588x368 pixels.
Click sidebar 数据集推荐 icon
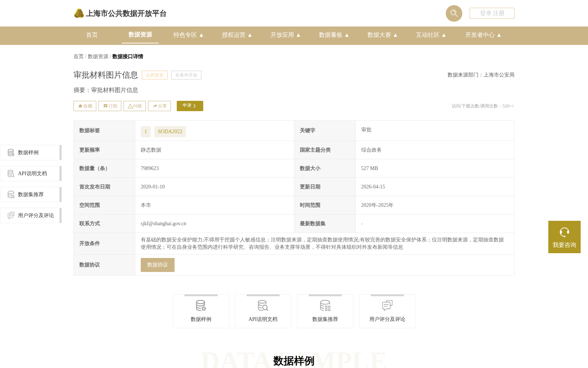tap(11, 194)
